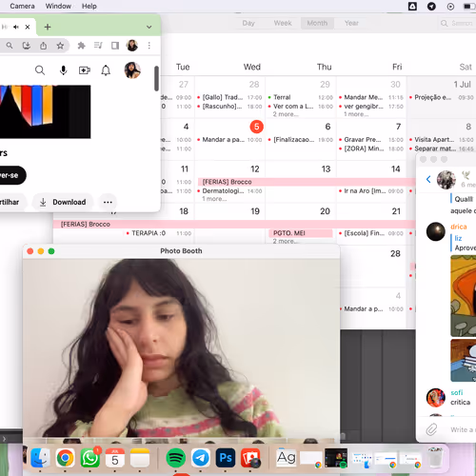The width and height of the screenshot is (476, 476).
Task: Open the '[Gallo] Trad...' calendar event
Action: pyautogui.click(x=229, y=97)
